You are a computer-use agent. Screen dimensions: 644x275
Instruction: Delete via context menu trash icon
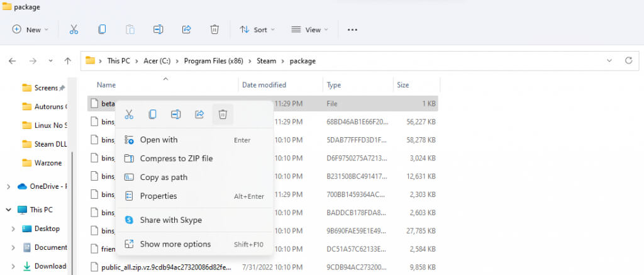pos(223,115)
